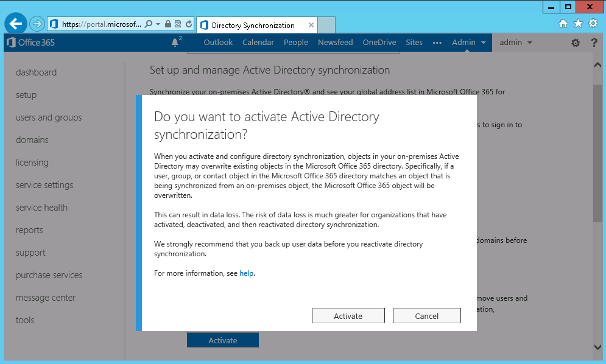
Task: Open People from the navigation bar
Action: point(295,43)
